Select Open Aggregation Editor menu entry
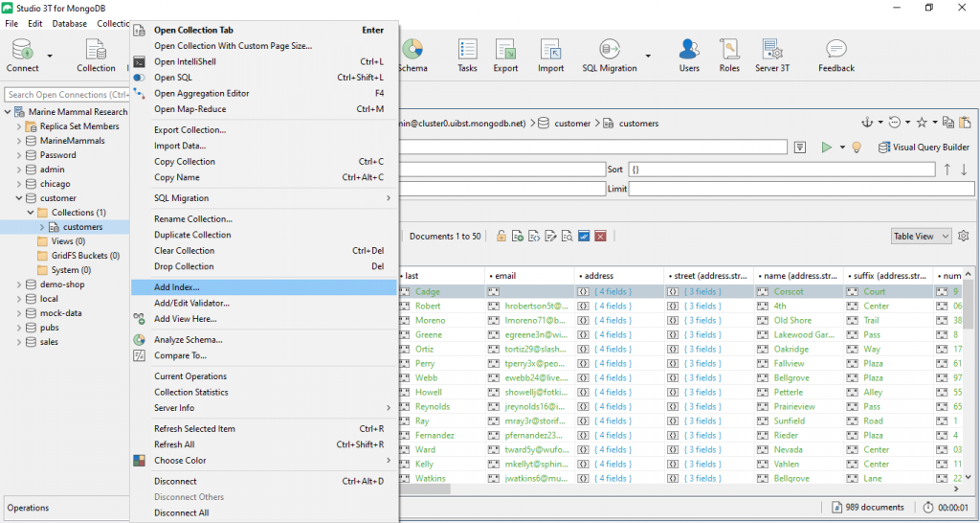The height and width of the screenshot is (523, 980). coord(264,93)
